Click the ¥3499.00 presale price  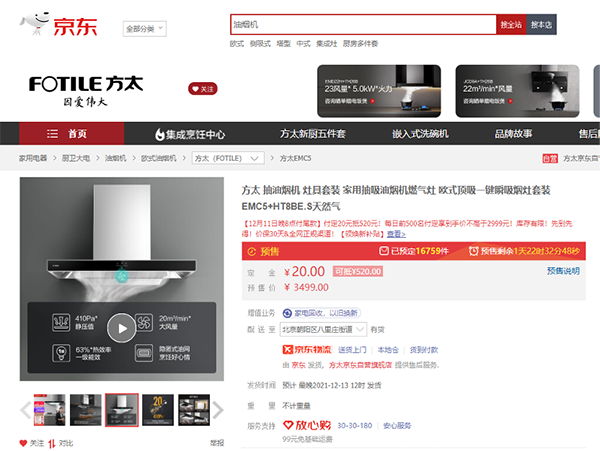307,287
